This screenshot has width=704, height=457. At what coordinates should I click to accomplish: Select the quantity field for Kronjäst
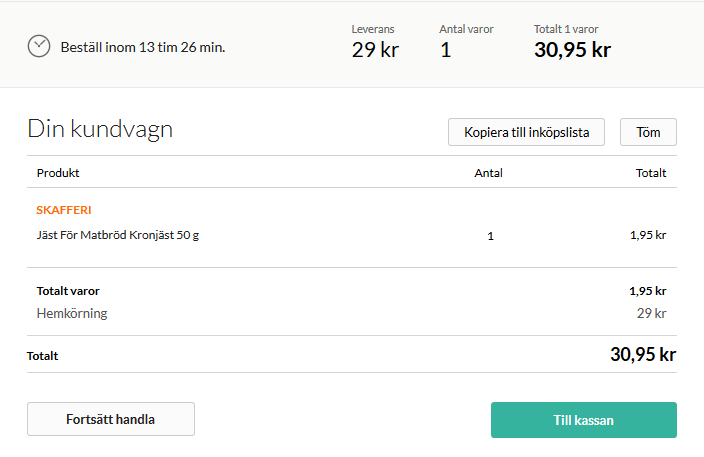(490, 237)
